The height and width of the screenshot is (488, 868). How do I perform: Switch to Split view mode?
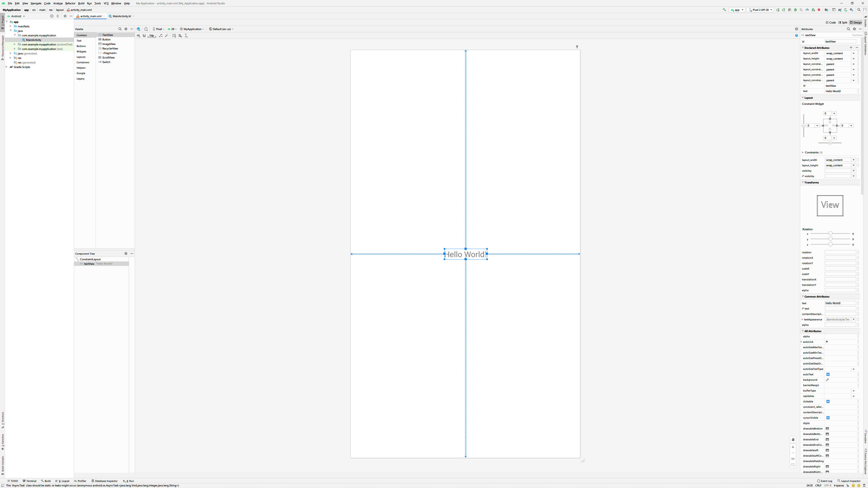[x=843, y=23]
